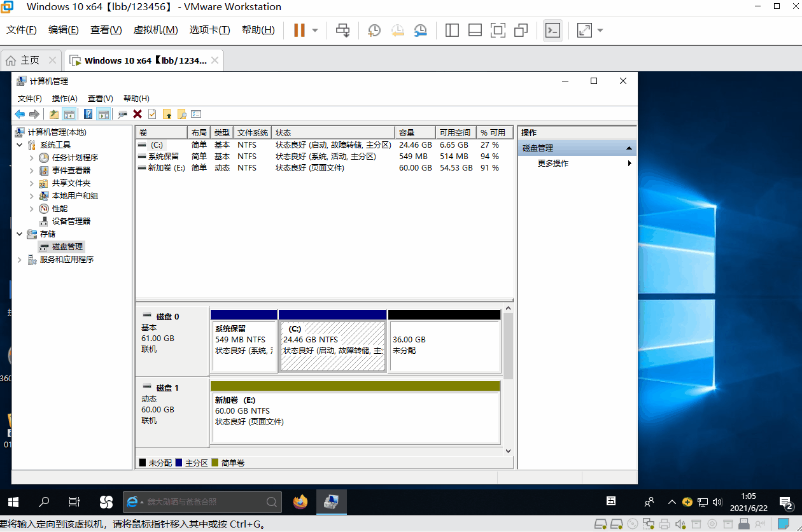The image size is (802, 532).
Task: Open dropdown arrow next to VMware pause button
Action: [315, 31]
